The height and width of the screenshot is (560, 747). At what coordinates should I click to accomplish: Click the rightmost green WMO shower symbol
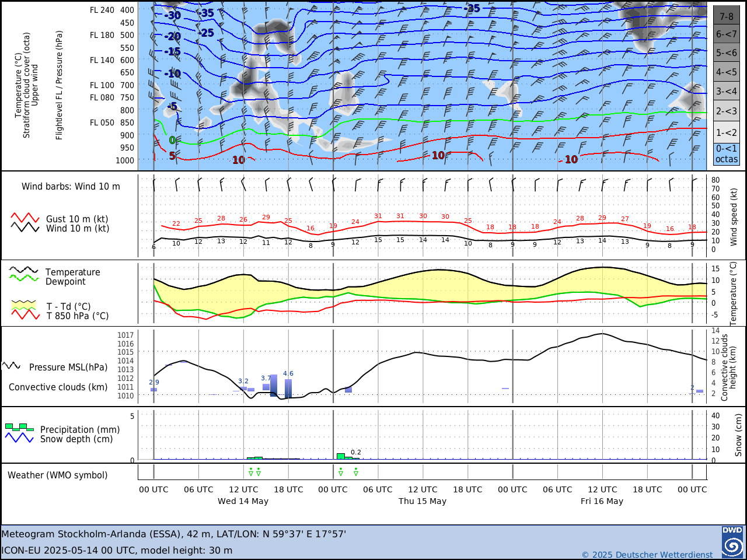coord(356,471)
